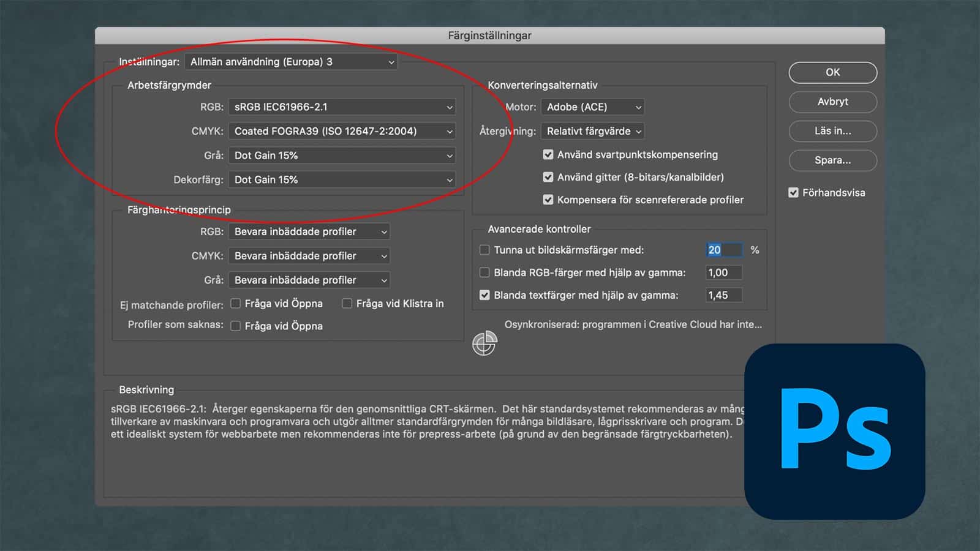Enable Profiler som saknas Fråga vid Öppna
The image size is (980, 551).
[x=235, y=326]
